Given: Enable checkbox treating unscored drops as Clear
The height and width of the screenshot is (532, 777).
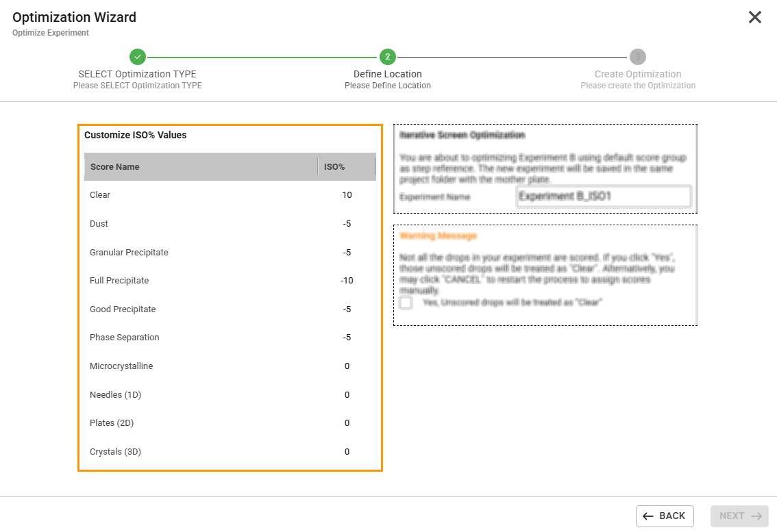Looking at the screenshot, I should point(405,302).
